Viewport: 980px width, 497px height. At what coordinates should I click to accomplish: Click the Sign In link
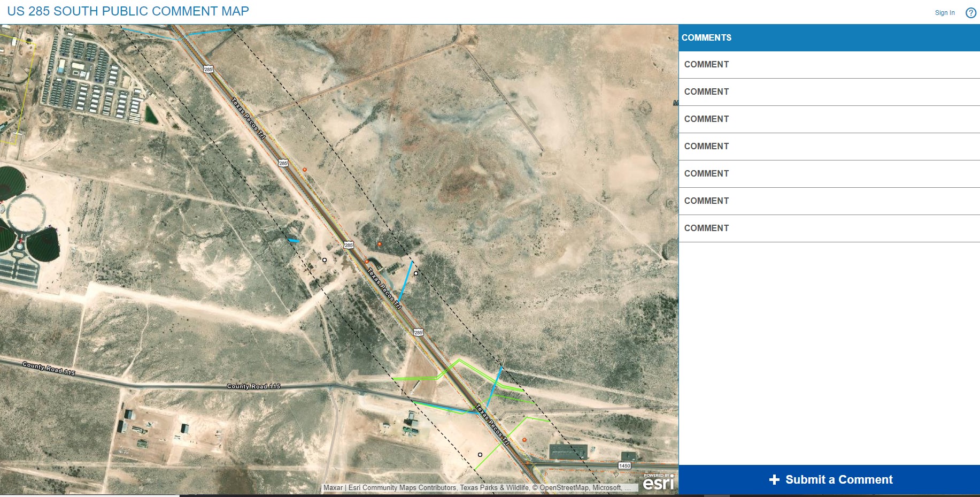[x=944, y=12]
